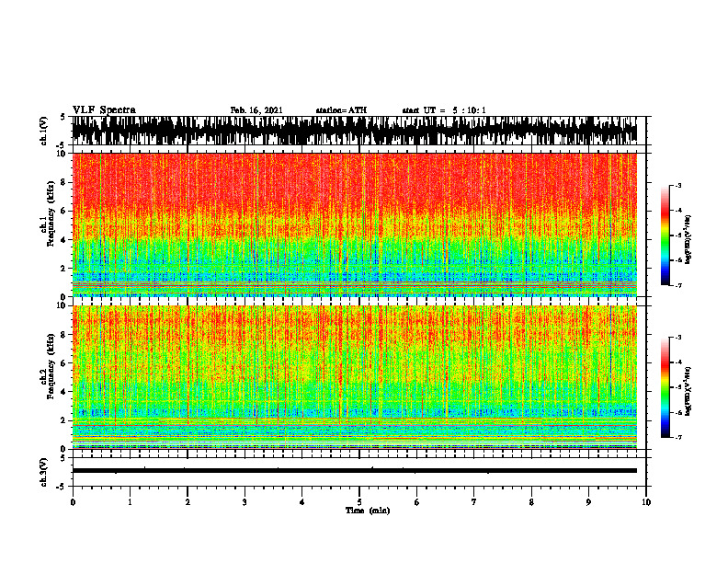The width and height of the screenshot is (728, 563).
Task: Click the "8" kHz tick on ch.1 axis
Action: 63,182
